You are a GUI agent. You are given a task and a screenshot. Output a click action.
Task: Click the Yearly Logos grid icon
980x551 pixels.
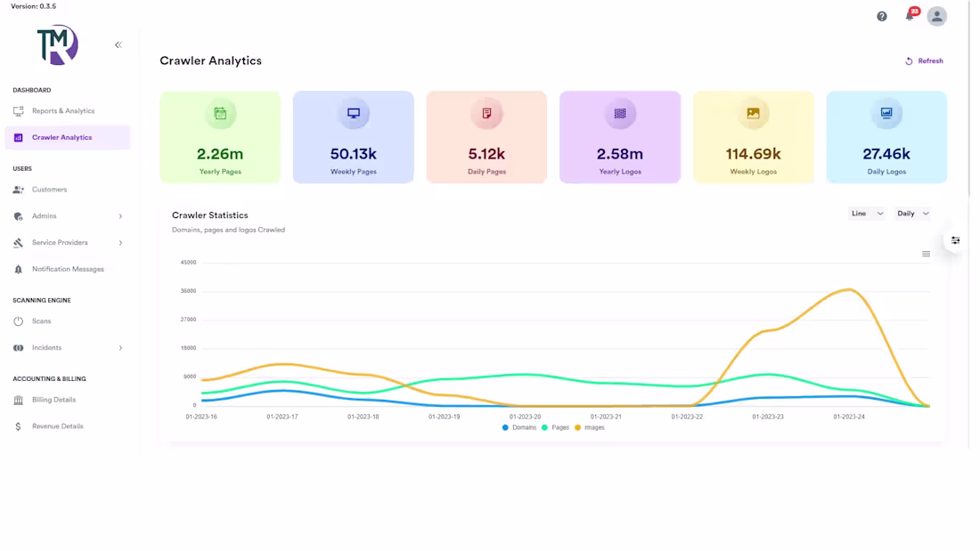click(x=619, y=114)
